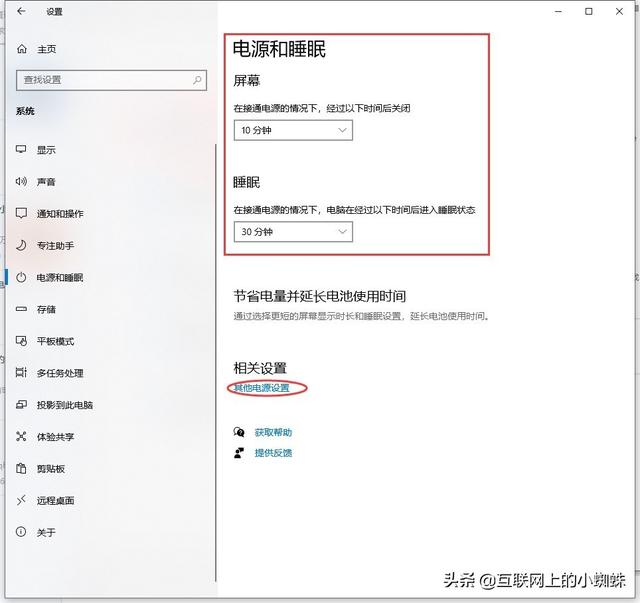The width and height of the screenshot is (640, 603).
Task: Minimize the Settings window
Action: coord(558,11)
